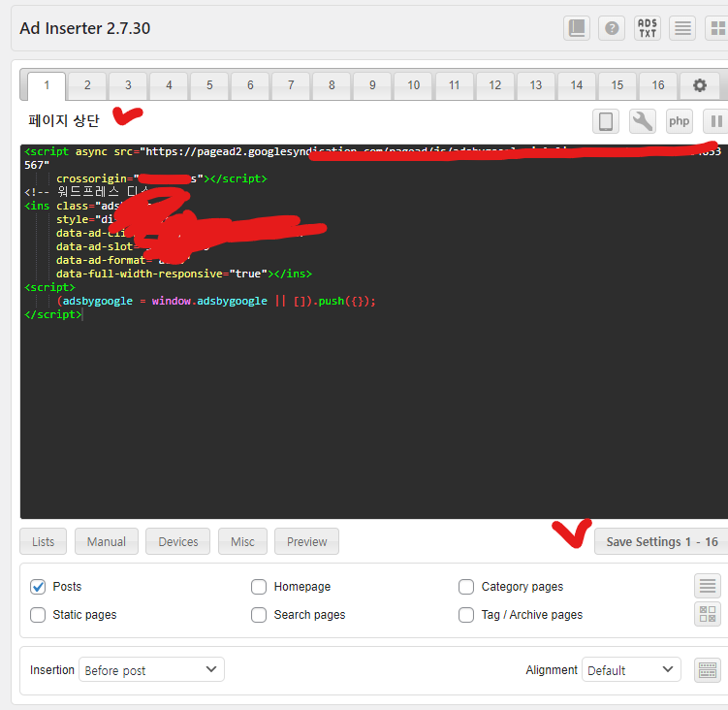
Task: Switch to block tab 3
Action: pyautogui.click(x=128, y=85)
